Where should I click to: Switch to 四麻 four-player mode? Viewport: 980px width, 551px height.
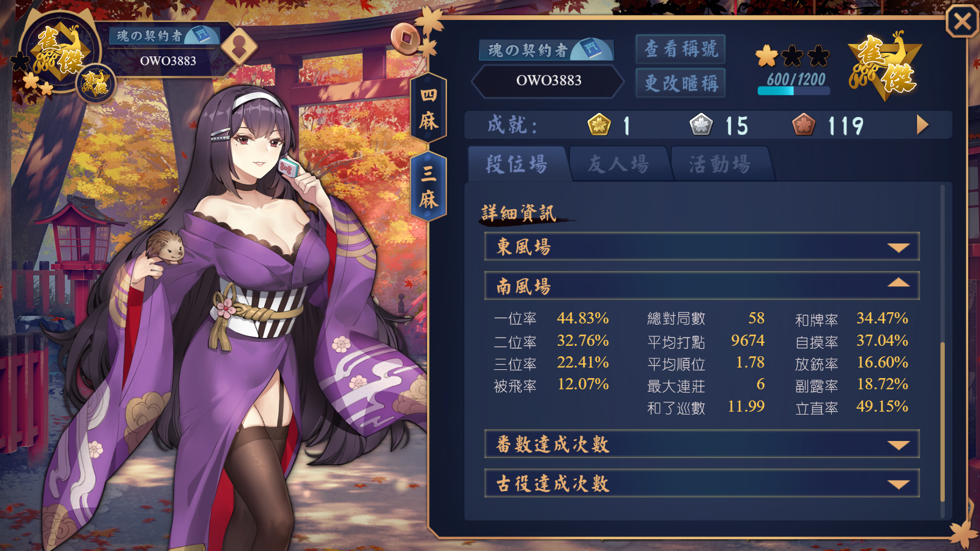[428, 109]
